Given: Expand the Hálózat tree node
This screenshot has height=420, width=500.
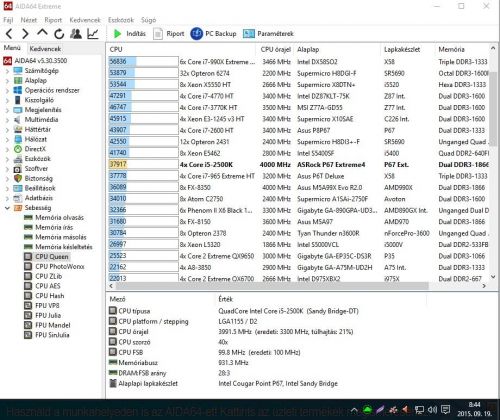Looking at the screenshot, I should [x=7, y=139].
